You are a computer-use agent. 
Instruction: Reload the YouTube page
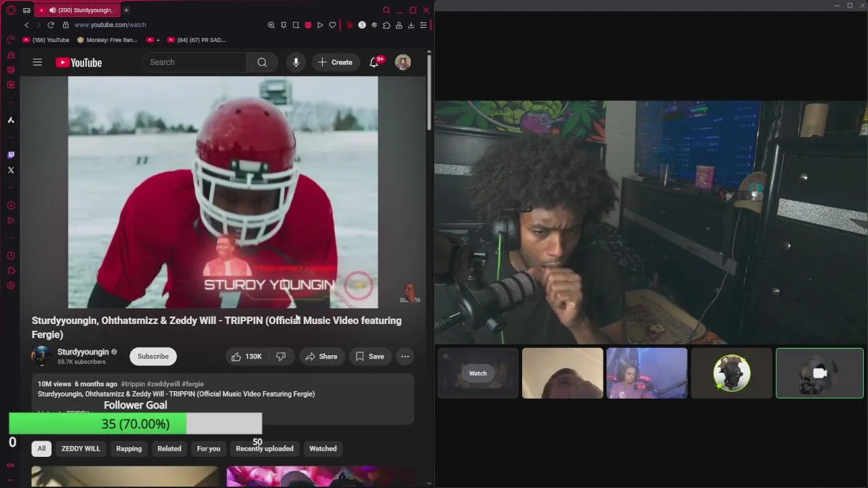50,25
